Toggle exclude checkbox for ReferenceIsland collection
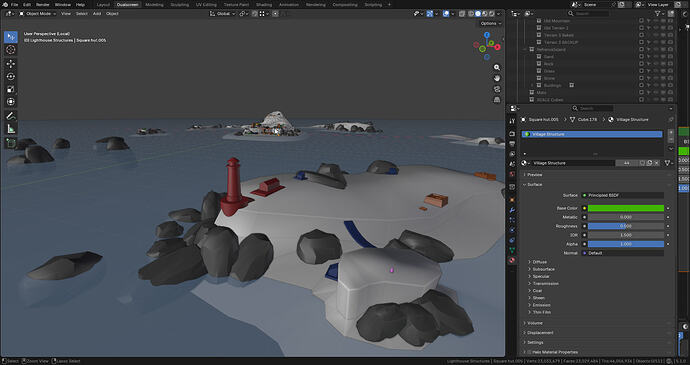The image size is (690, 365). [641, 50]
